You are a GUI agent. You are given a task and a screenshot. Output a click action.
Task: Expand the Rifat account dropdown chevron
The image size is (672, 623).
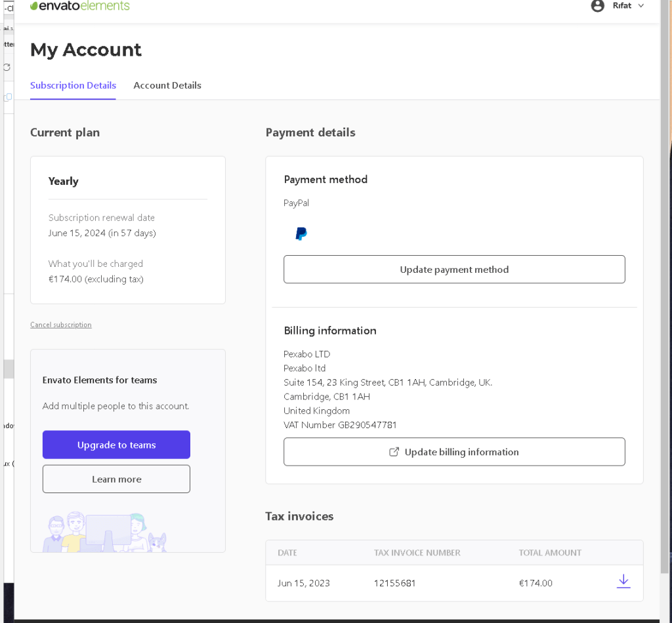tap(641, 5)
